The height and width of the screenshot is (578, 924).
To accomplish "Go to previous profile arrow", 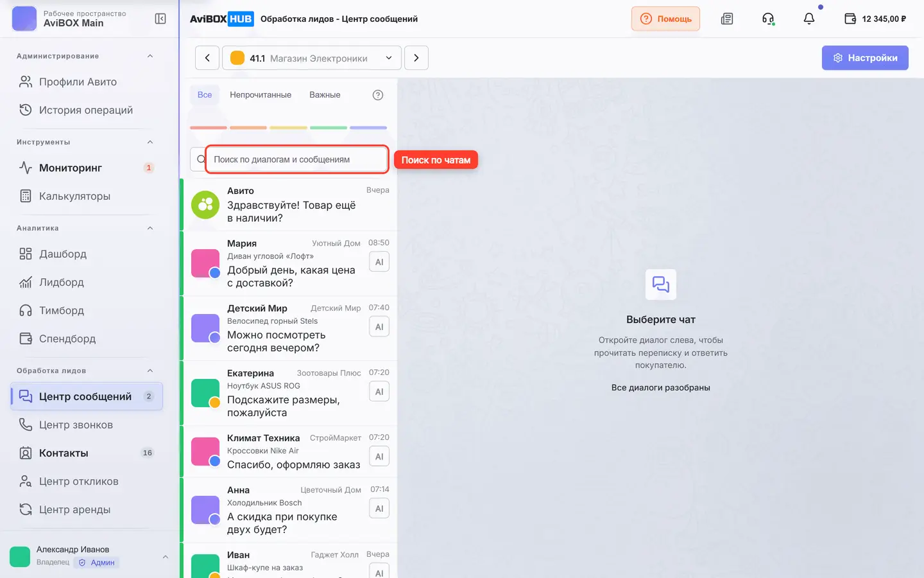I will (x=207, y=58).
